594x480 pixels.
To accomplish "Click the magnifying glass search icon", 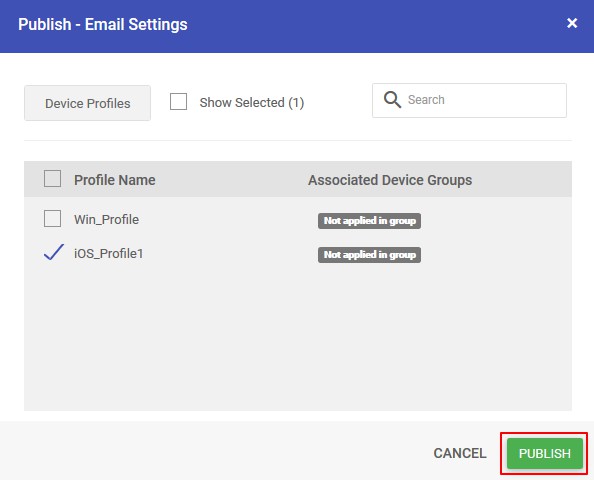I will pyautogui.click(x=392, y=100).
